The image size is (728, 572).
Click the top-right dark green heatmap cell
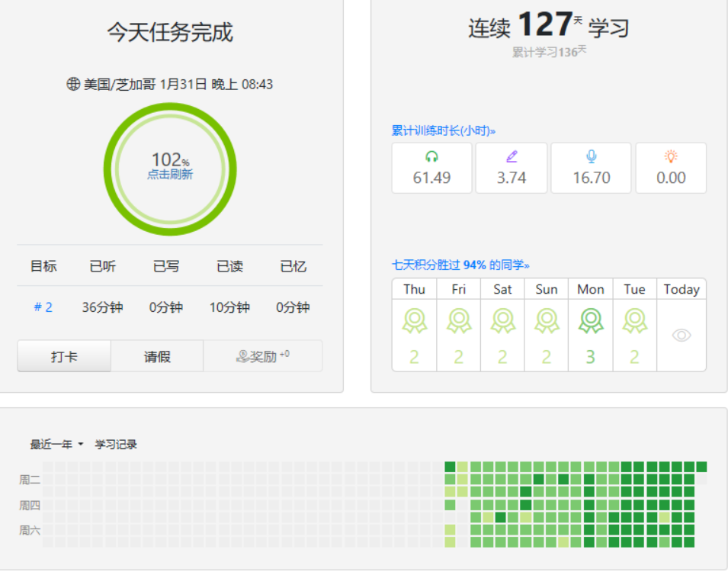click(701, 467)
